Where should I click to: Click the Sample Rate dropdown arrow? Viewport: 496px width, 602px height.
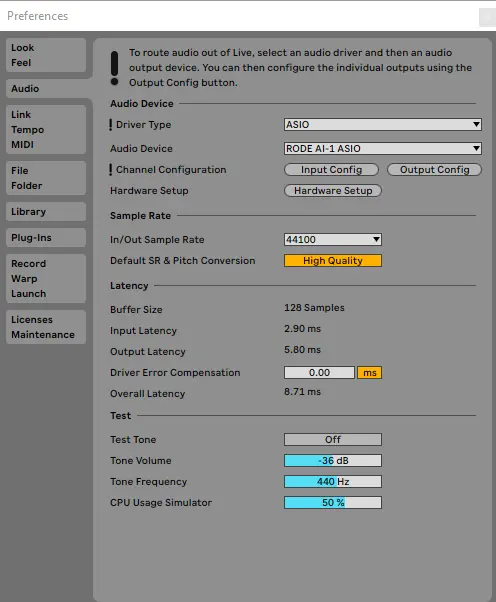click(376, 240)
